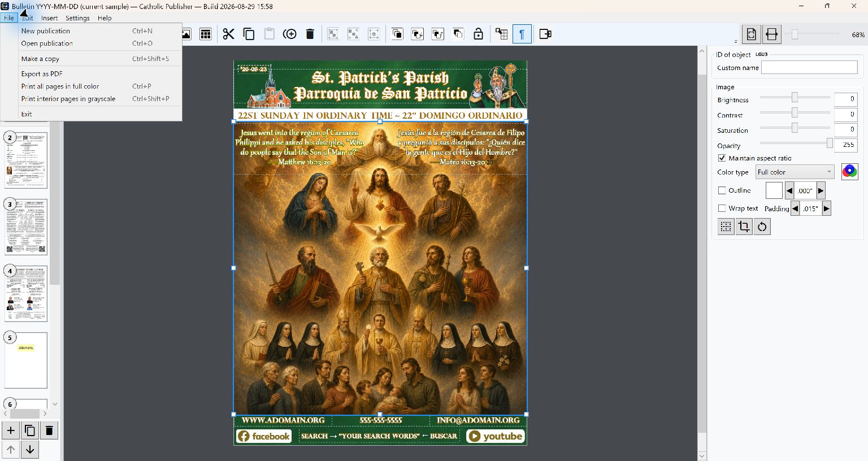868x461 pixels.
Task: Click the crop image icon
Action: (744, 227)
